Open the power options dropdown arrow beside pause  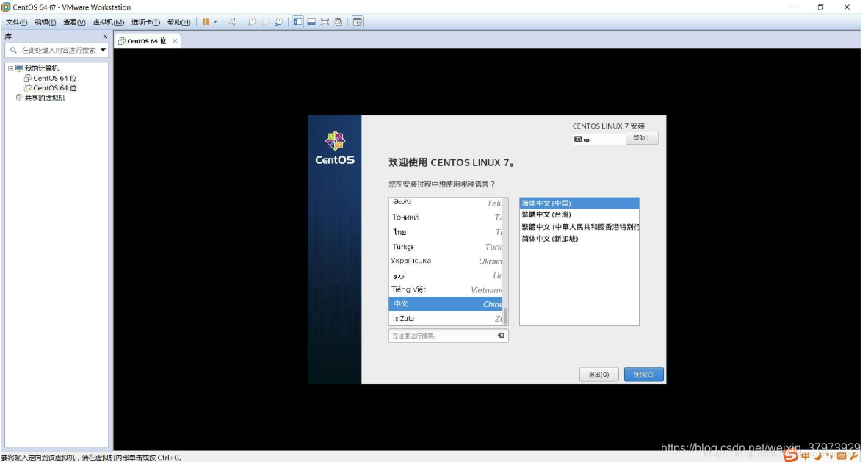coord(215,22)
